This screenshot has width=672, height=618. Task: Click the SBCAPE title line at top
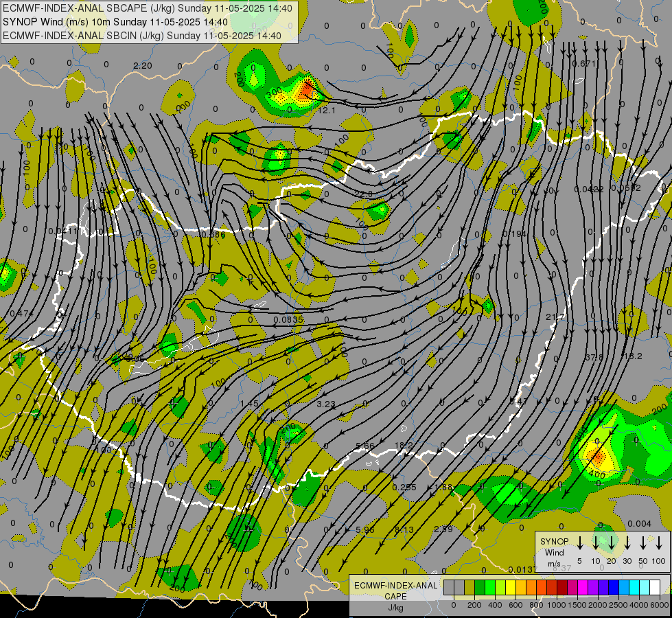tap(148, 8)
